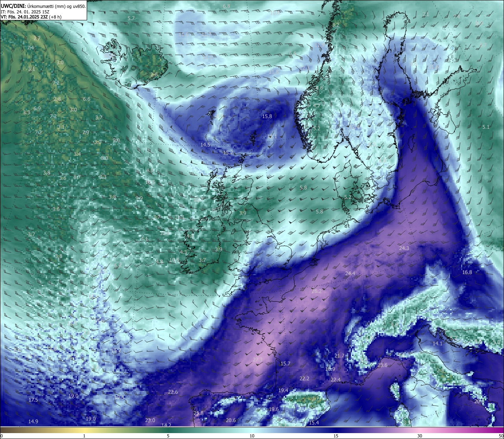Click the 6.8 value at top edge
This screenshot has height=439, width=504.
(226, 6)
